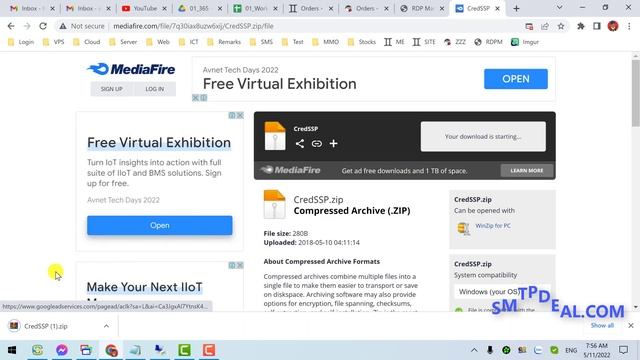Open the VPS bookmark folder
This screenshot has height=360, width=640.
coord(53,42)
